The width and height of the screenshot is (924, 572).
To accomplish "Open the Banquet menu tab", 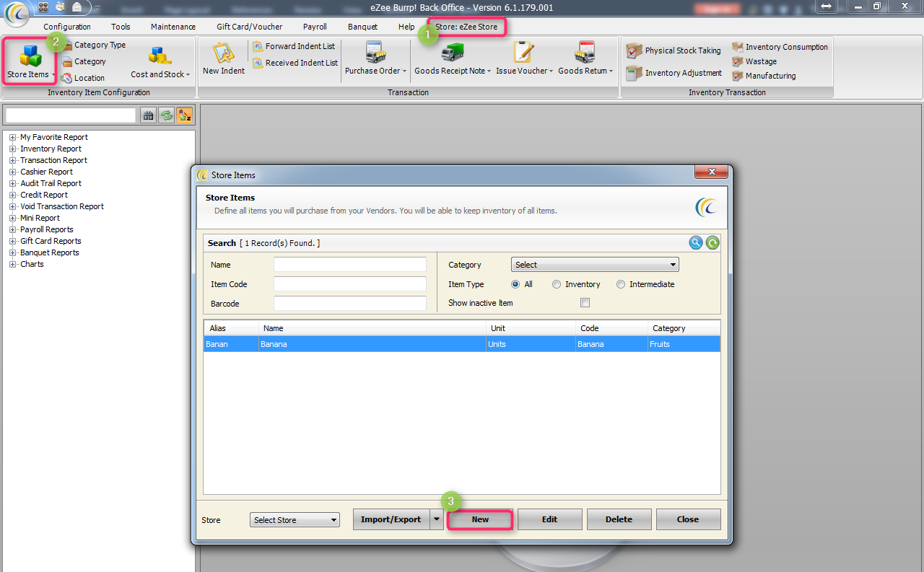I will [362, 27].
